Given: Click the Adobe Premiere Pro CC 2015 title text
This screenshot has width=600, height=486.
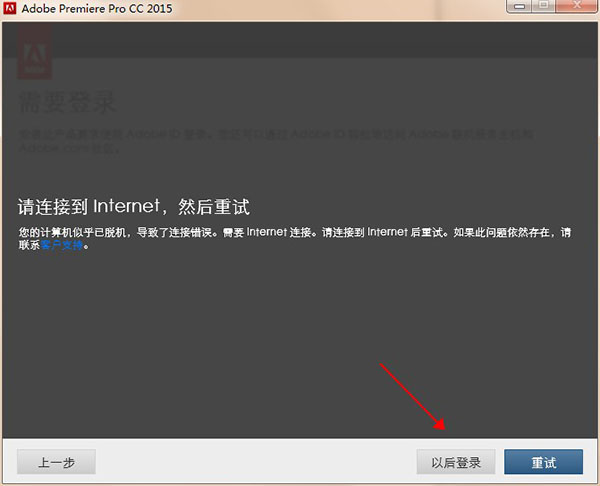Looking at the screenshot, I should [x=100, y=10].
